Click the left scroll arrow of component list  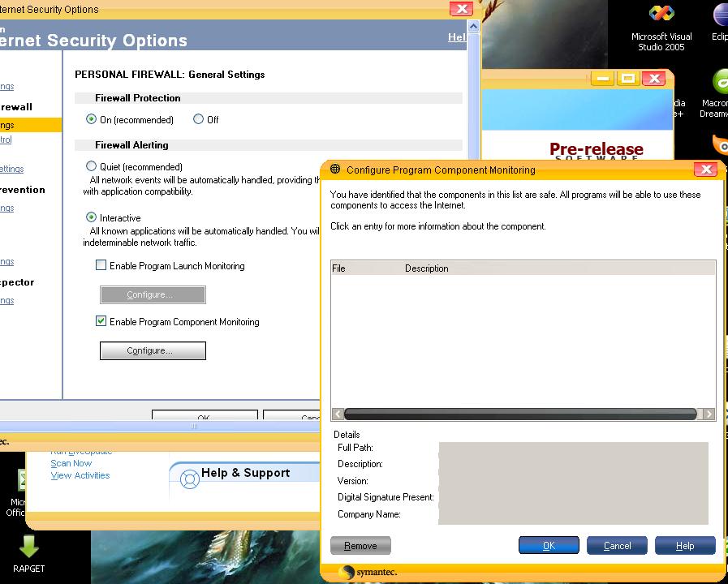[338, 414]
